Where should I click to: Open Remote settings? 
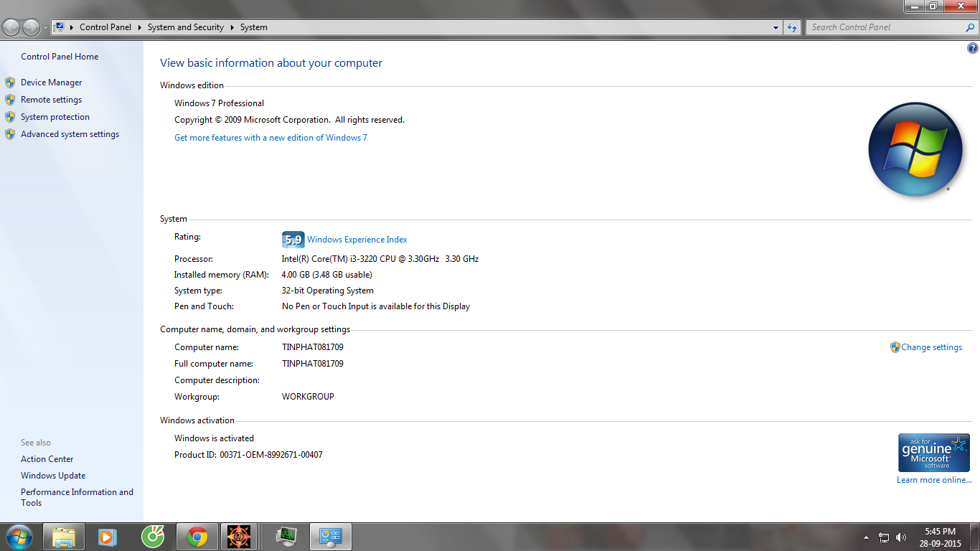pyautogui.click(x=51, y=100)
